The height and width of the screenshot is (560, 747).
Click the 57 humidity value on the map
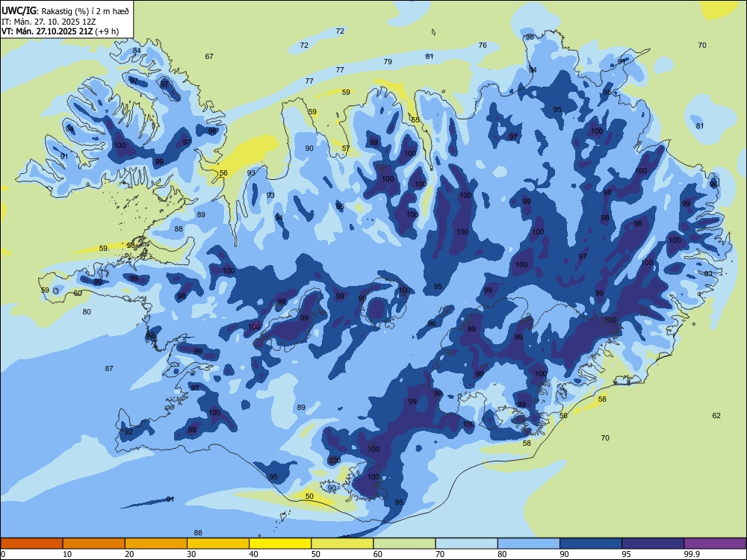coord(346,148)
